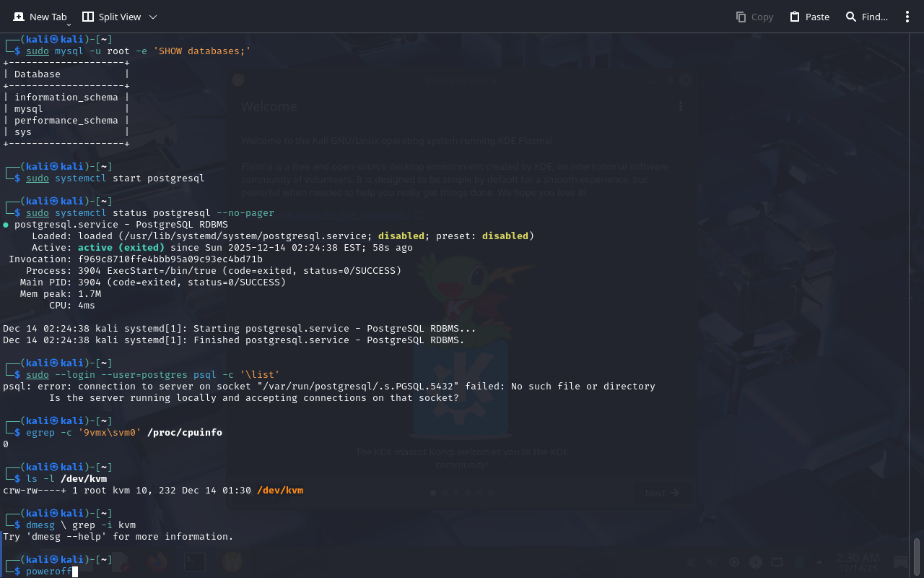Click the psql connection error message
924x578 pixels.
[328, 387]
